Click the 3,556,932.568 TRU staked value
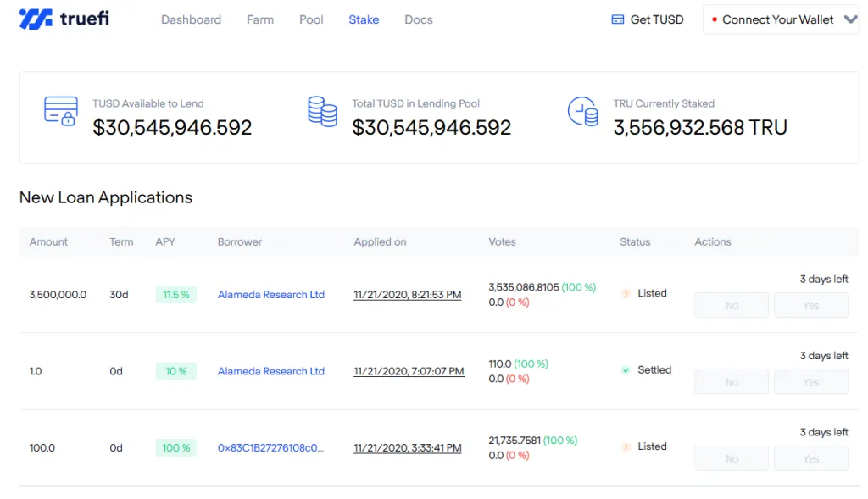The image size is (868, 499). [x=699, y=128]
